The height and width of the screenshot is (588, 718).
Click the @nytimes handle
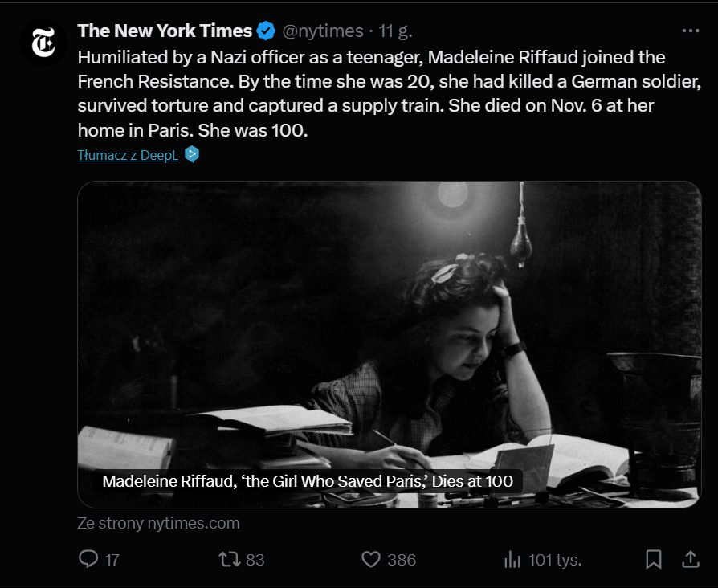(x=320, y=31)
